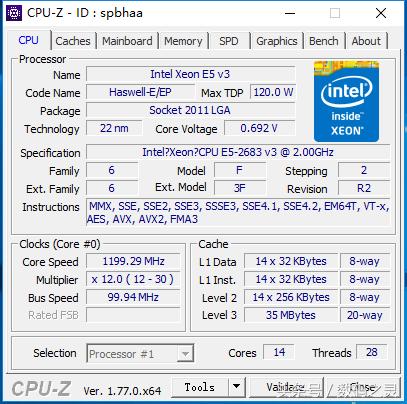Click the CPU-Z app icon in title bar
This screenshot has width=407, height=404.
point(14,13)
